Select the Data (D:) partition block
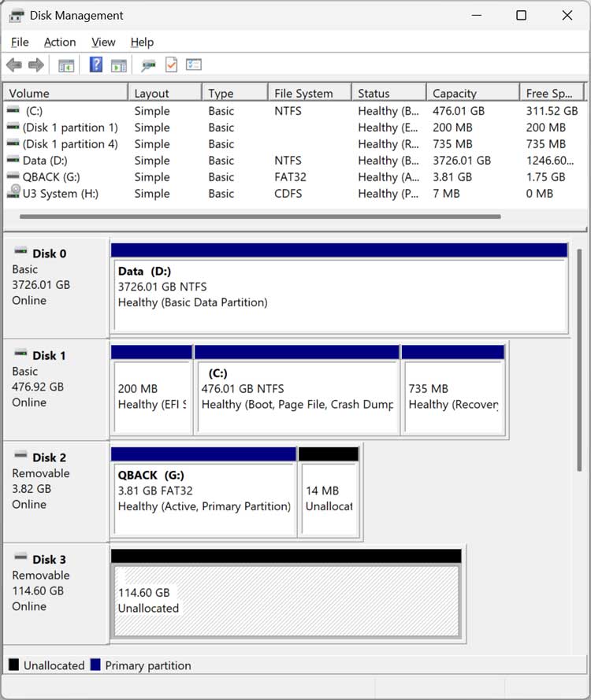Screen dimensions: 591x700 tap(340, 288)
